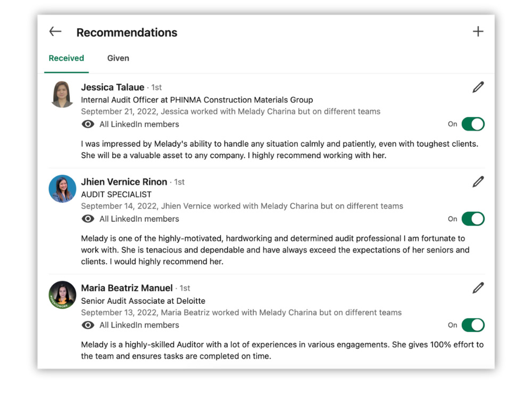Open Maria Beatriz Manuel's profile name link
This screenshot has height=399, width=532.
click(127, 288)
